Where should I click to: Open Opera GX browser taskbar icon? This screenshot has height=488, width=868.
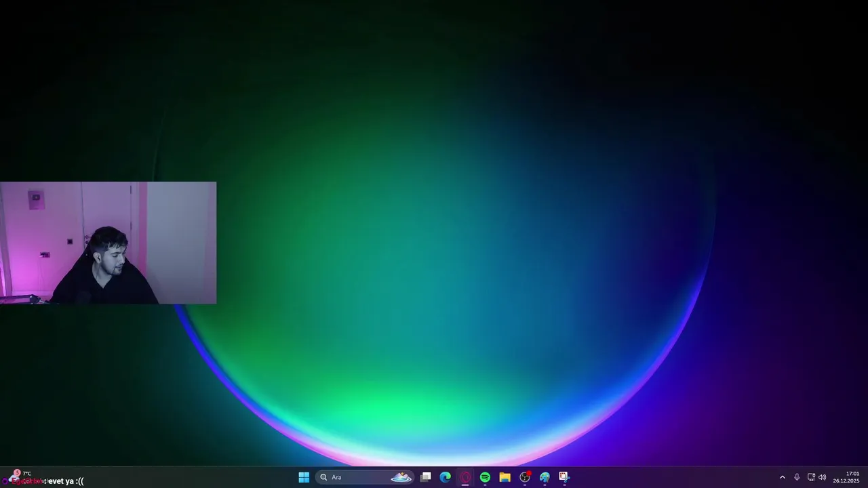point(465,477)
